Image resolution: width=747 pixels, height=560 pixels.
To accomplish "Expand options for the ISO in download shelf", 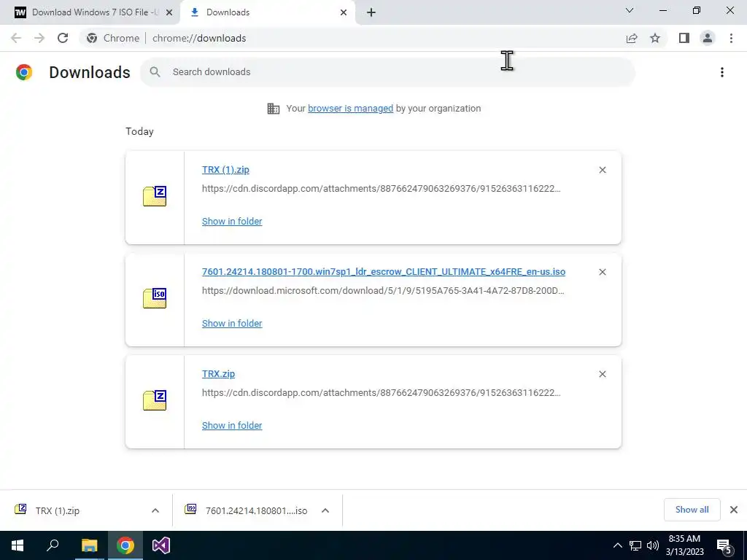I will pyautogui.click(x=325, y=510).
